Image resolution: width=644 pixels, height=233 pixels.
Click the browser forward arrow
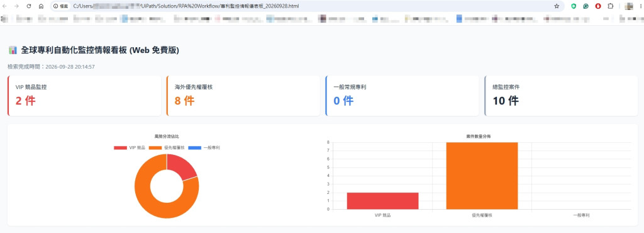[x=17, y=6]
